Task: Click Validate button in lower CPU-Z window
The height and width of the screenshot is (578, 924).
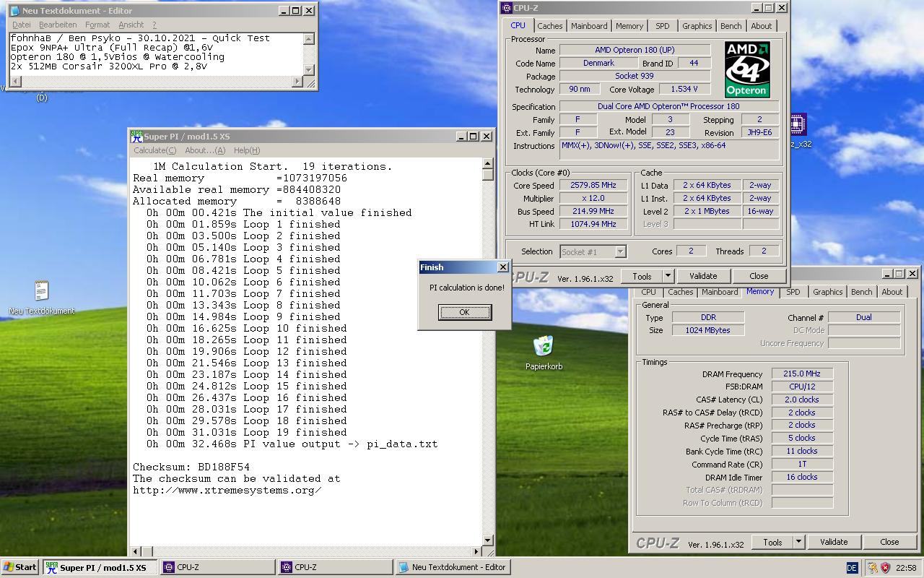Action: tap(834, 542)
